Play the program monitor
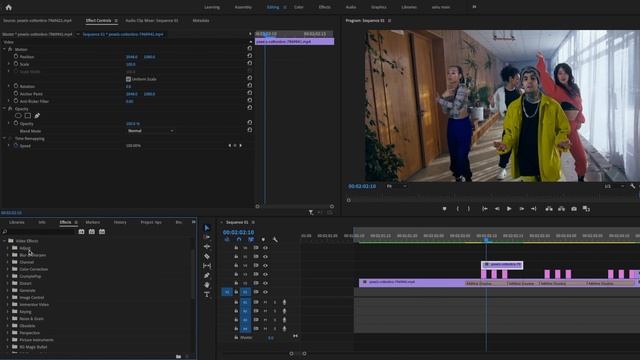Viewport: 640px width, 360px height. [509, 209]
